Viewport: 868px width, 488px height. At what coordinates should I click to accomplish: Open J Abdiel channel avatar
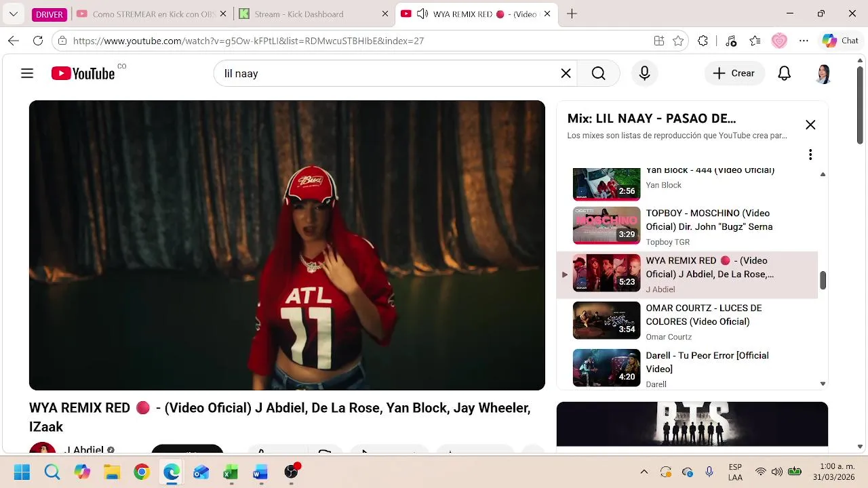pyautogui.click(x=42, y=448)
